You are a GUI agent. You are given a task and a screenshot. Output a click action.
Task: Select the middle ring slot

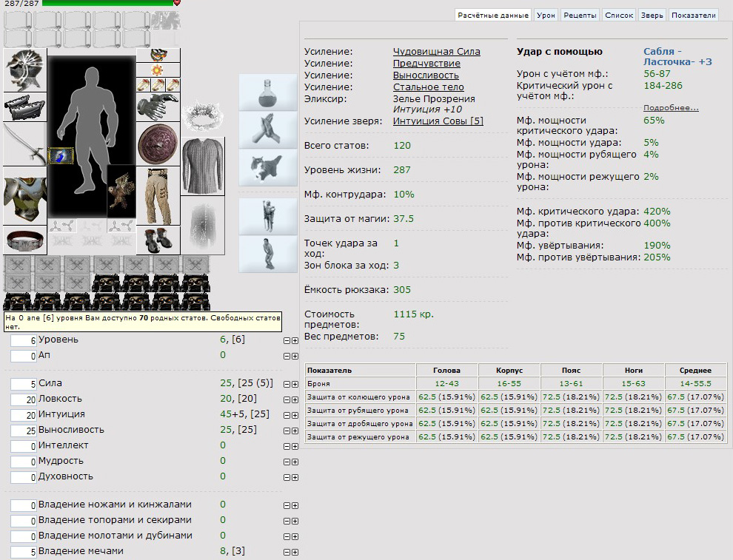pyautogui.click(x=158, y=85)
